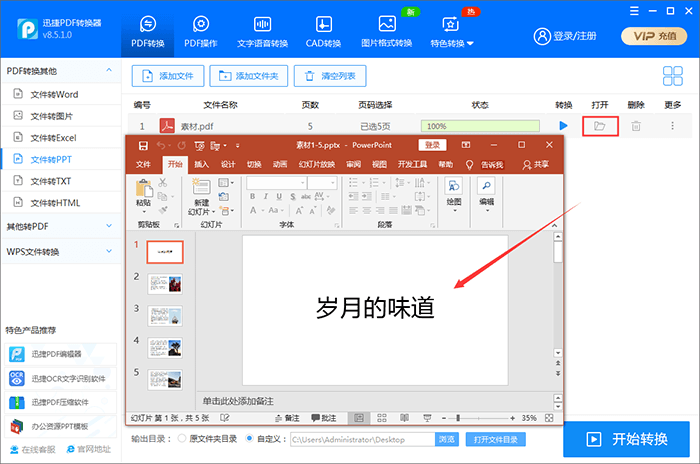Image resolution: width=700 pixels, height=464 pixels.
Task: Open PowerPoint 幻灯片放映 ribbon tab
Action: coord(317,164)
